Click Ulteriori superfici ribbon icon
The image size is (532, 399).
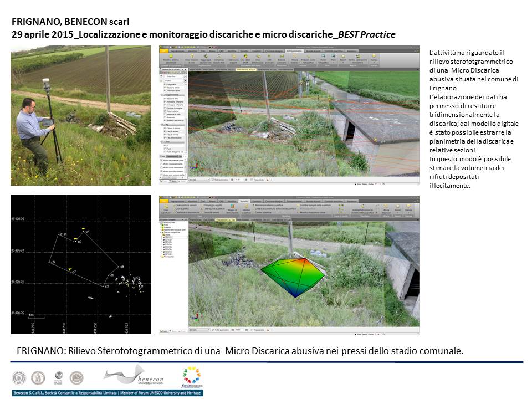pos(246,208)
